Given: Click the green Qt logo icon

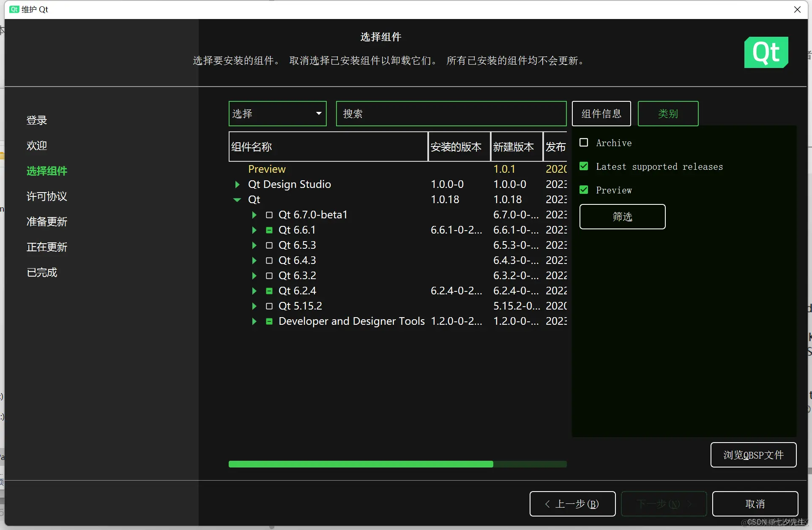Looking at the screenshot, I should (x=766, y=52).
